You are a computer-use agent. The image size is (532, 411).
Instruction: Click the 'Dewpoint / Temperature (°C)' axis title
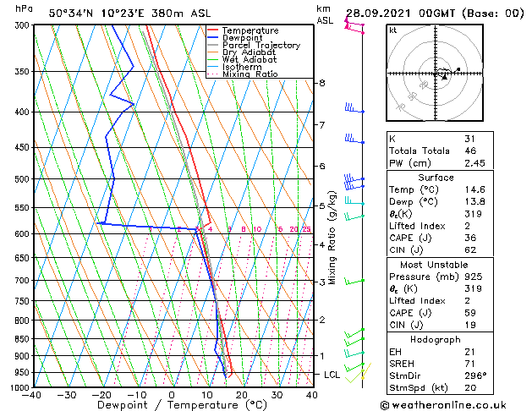click(x=182, y=405)
